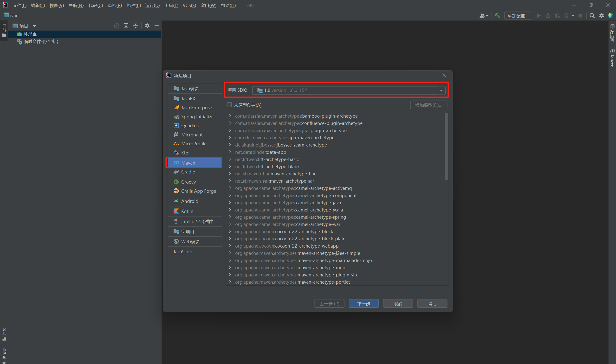
Task: Select Quarkus project type
Action: tap(195, 126)
